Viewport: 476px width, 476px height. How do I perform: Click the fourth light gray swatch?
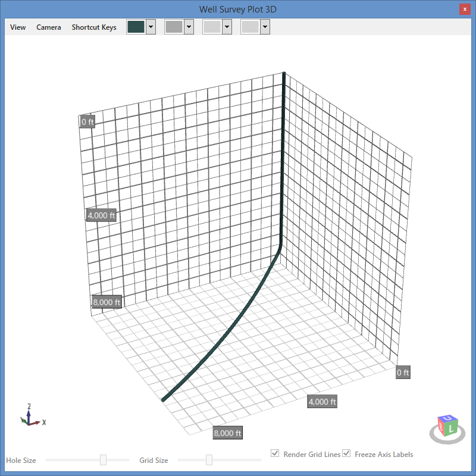click(x=250, y=27)
